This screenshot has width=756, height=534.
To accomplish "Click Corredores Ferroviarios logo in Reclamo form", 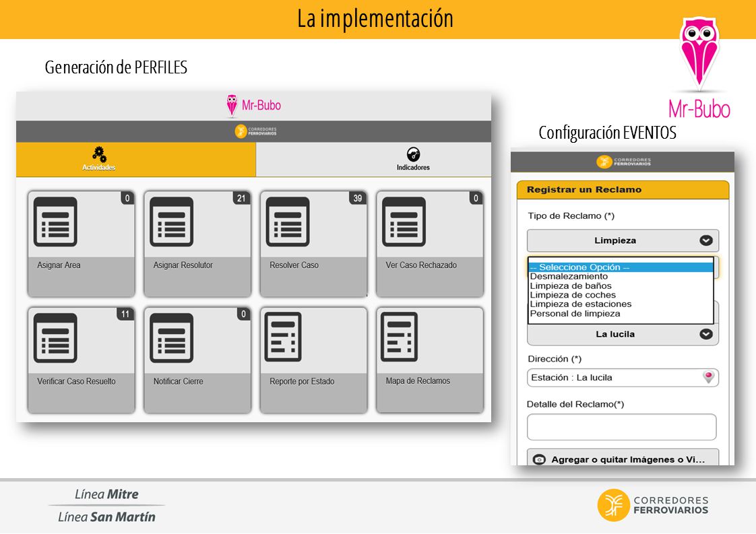I will tap(623, 162).
